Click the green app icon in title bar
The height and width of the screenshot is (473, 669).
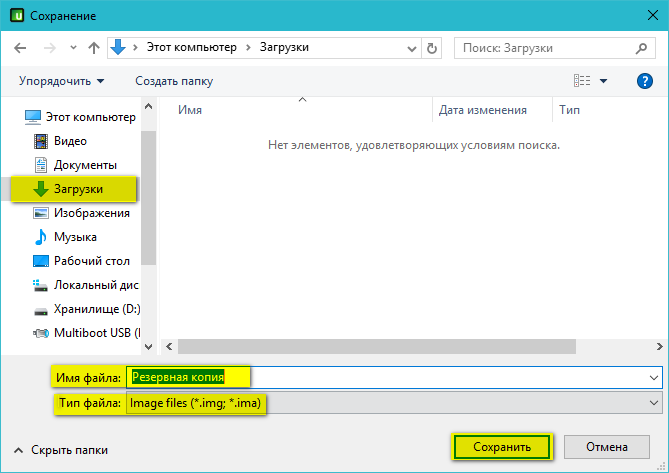coord(17,15)
